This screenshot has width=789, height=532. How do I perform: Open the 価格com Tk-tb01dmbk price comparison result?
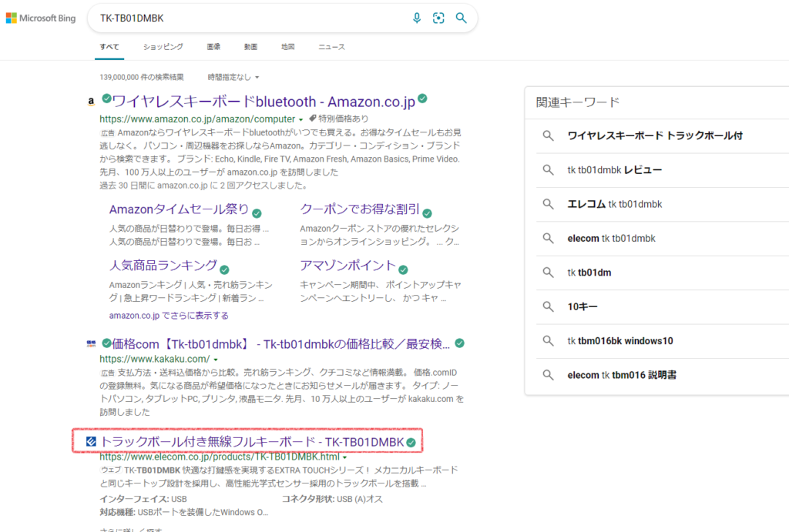point(280,344)
